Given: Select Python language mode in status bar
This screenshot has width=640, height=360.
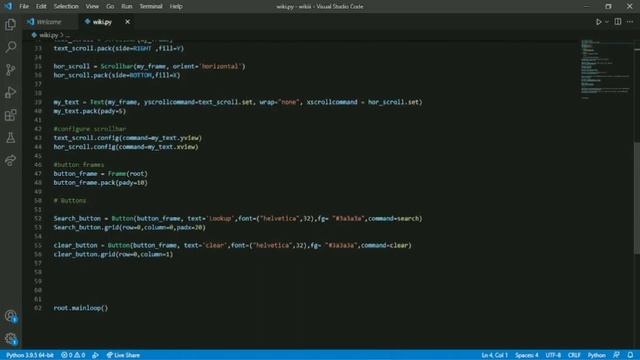Looking at the screenshot, I should tap(596, 355).
